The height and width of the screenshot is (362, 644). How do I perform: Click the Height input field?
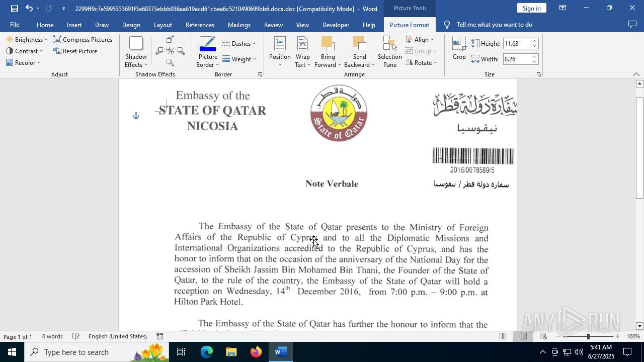coord(516,44)
